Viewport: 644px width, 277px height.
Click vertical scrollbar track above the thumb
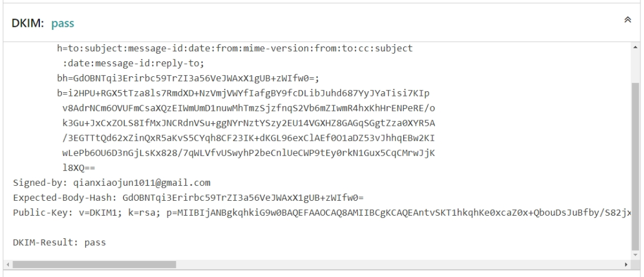coord(635,67)
